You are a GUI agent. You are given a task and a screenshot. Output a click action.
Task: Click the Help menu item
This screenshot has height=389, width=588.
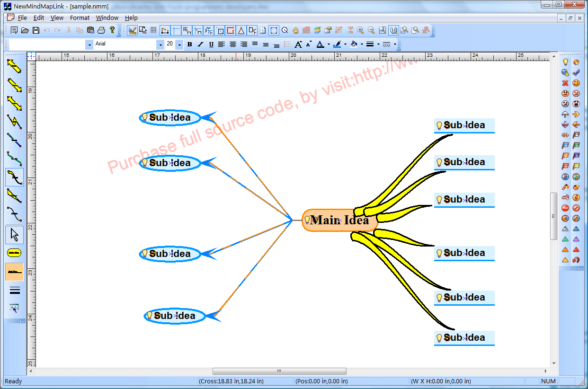(131, 18)
